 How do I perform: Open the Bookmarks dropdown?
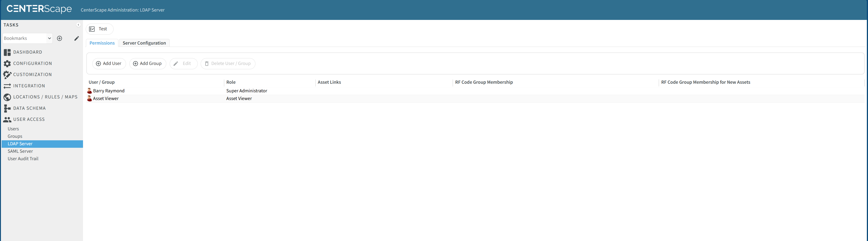[27, 38]
